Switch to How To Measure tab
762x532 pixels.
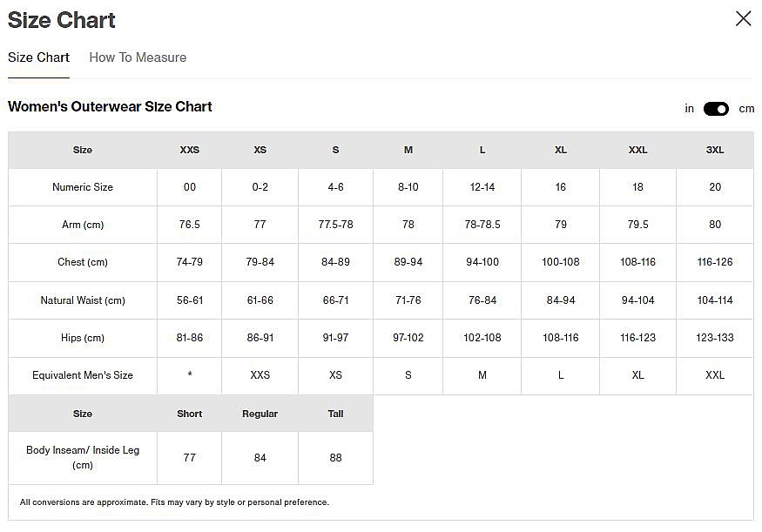[138, 57]
